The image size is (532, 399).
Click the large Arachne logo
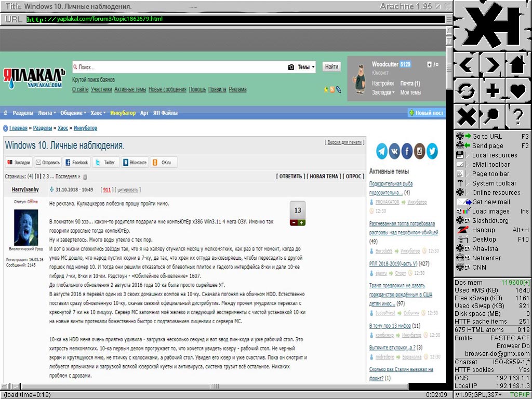(493, 26)
